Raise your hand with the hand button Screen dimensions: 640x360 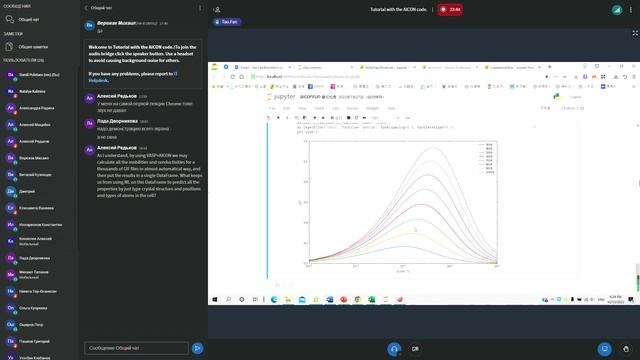626,349
